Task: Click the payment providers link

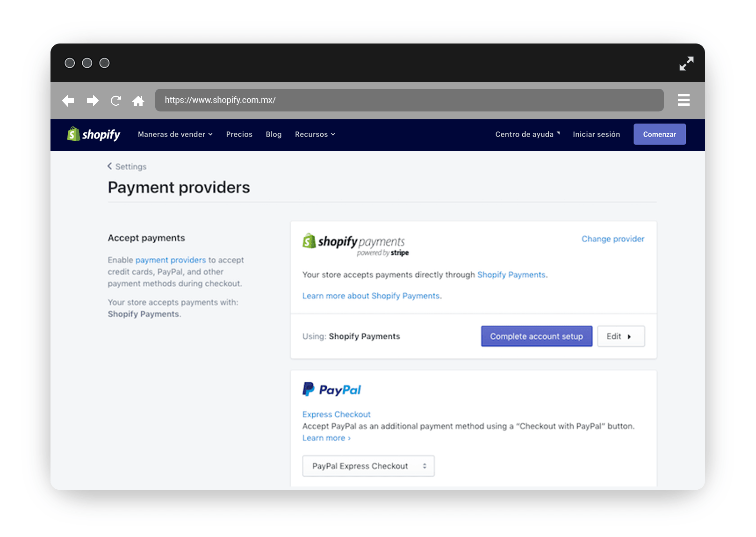Action: 171,260
